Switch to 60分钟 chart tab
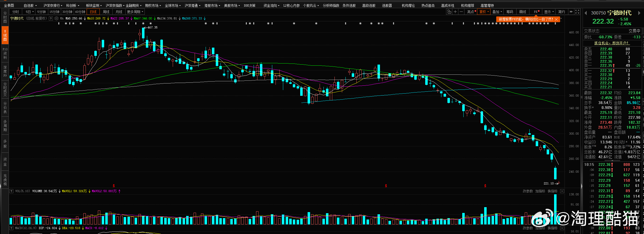 point(80,12)
